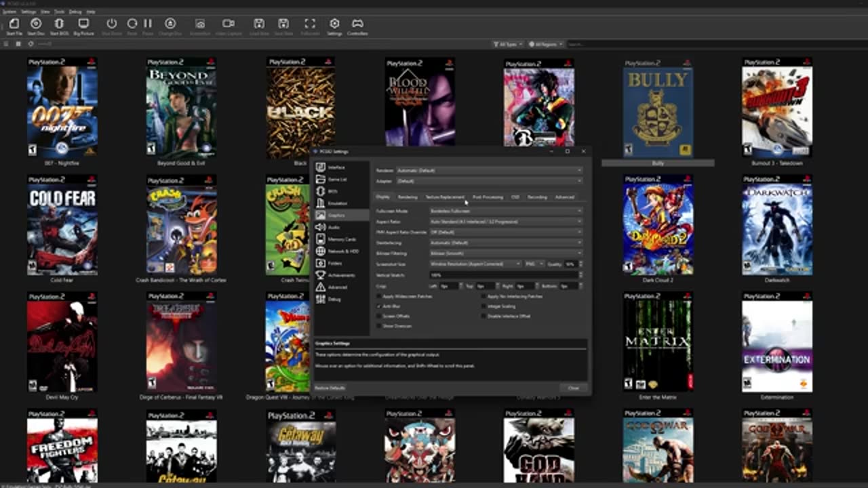Open the Network & HDD settings category

[342, 251]
